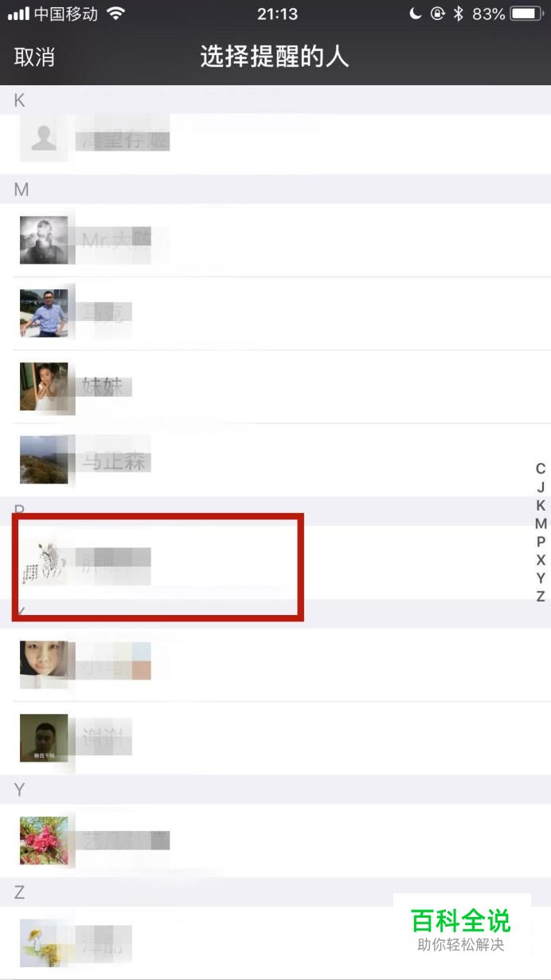The height and width of the screenshot is (980, 551).
Task: Tap the black-and-white portrait avatar
Action: click(44, 240)
